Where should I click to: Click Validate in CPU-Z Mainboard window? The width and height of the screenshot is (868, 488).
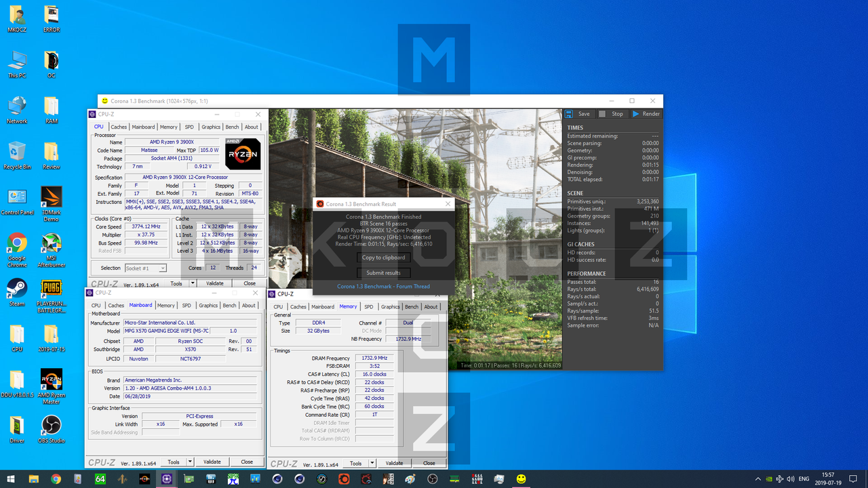212,462
